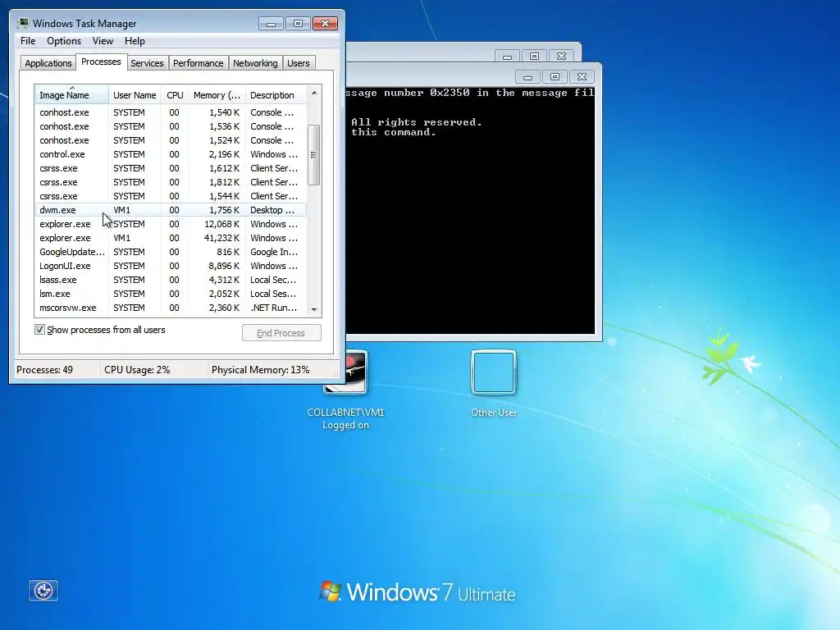
Task: Minimize the command prompt console window
Action: tap(527, 77)
